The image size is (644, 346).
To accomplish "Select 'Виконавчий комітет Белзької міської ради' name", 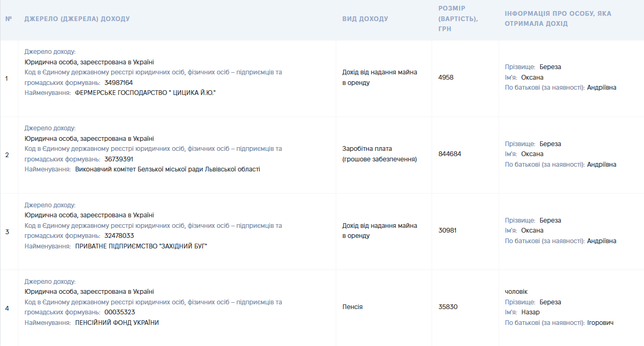I will coord(168,169).
